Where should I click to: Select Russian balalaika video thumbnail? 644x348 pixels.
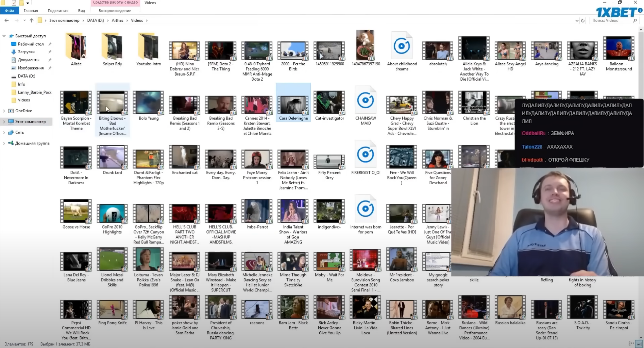pos(510,307)
